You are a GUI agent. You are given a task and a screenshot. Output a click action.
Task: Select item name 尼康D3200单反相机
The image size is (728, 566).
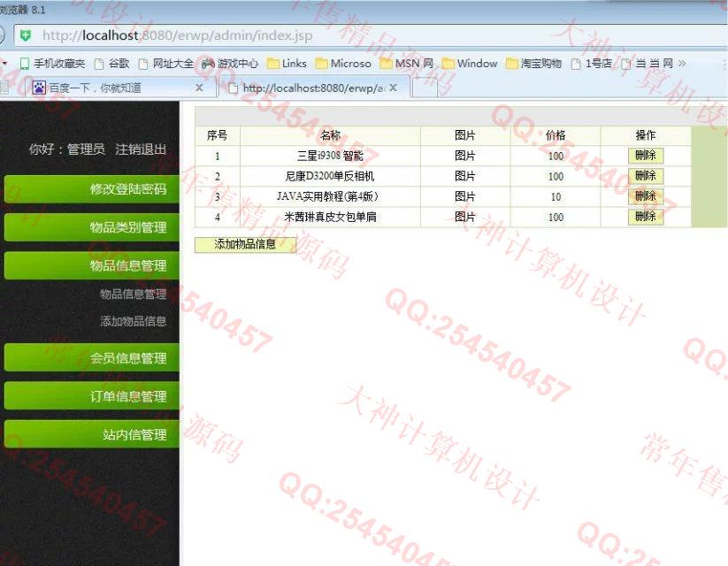(x=330, y=177)
